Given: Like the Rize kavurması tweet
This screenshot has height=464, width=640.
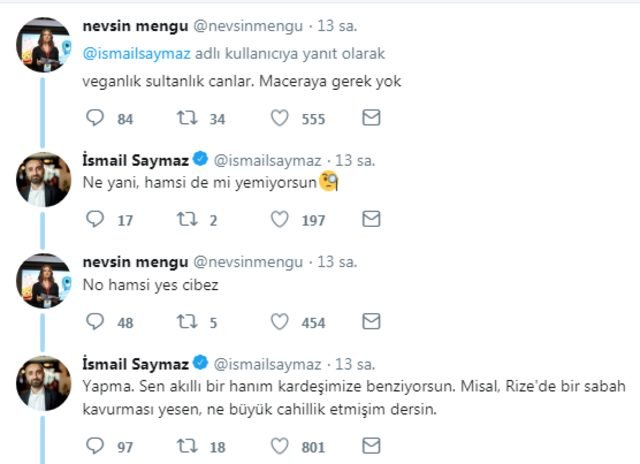Looking at the screenshot, I should [281, 445].
